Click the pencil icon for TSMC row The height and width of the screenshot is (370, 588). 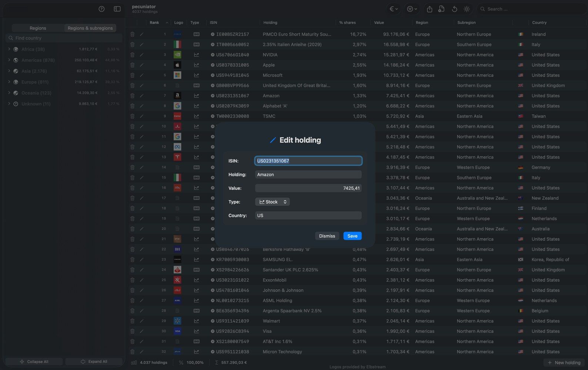141,116
